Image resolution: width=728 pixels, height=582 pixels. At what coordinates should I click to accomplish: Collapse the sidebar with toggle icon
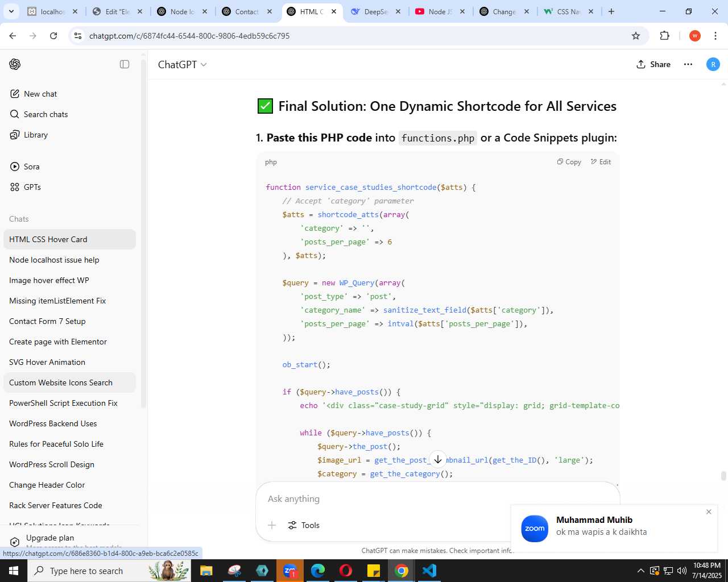tap(125, 64)
